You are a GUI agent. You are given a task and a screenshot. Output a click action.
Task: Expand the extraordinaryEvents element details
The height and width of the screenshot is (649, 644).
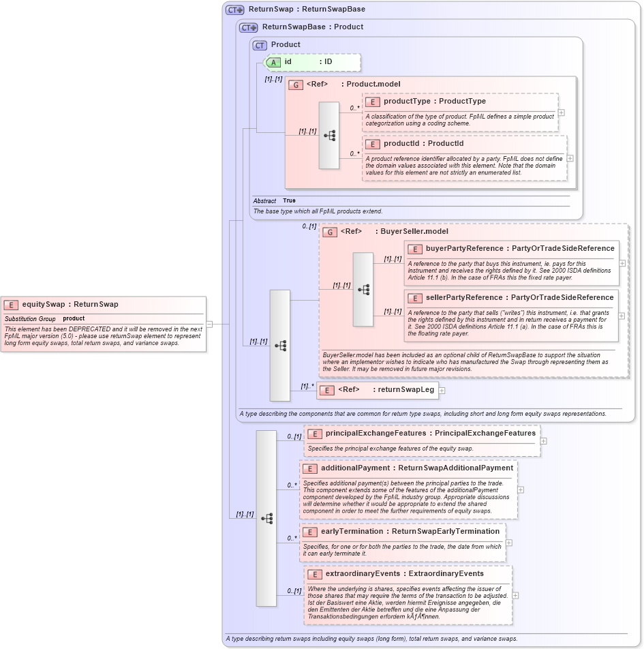(x=515, y=594)
